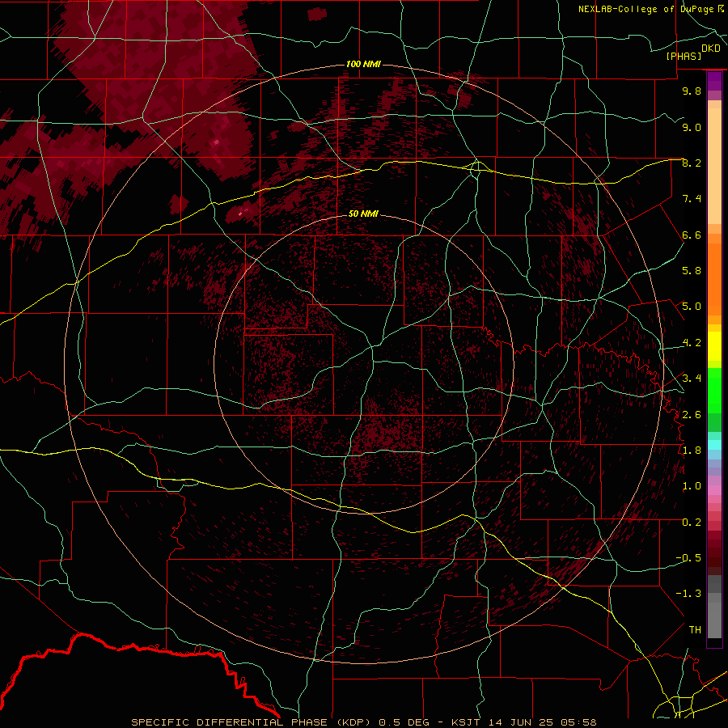
Task: Click the 0.5 DEG elevation text
Action: pos(405,722)
